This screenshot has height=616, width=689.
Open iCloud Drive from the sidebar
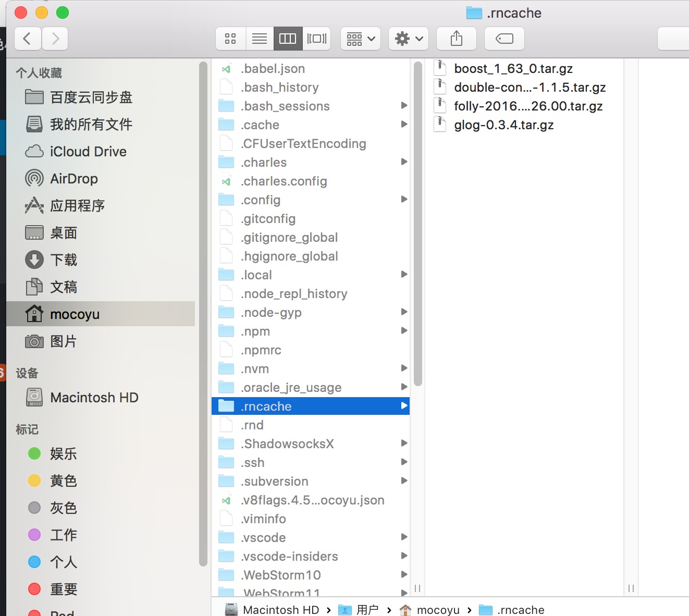88,151
